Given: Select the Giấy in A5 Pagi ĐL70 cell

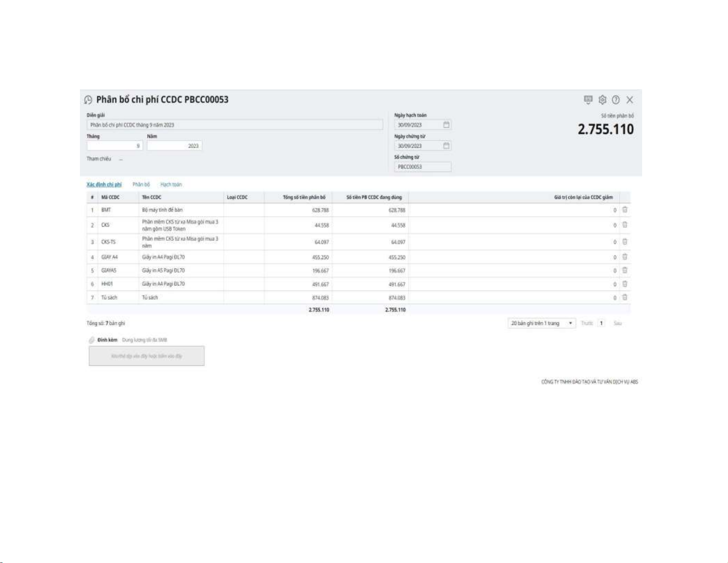Looking at the screenshot, I should click(x=181, y=271).
